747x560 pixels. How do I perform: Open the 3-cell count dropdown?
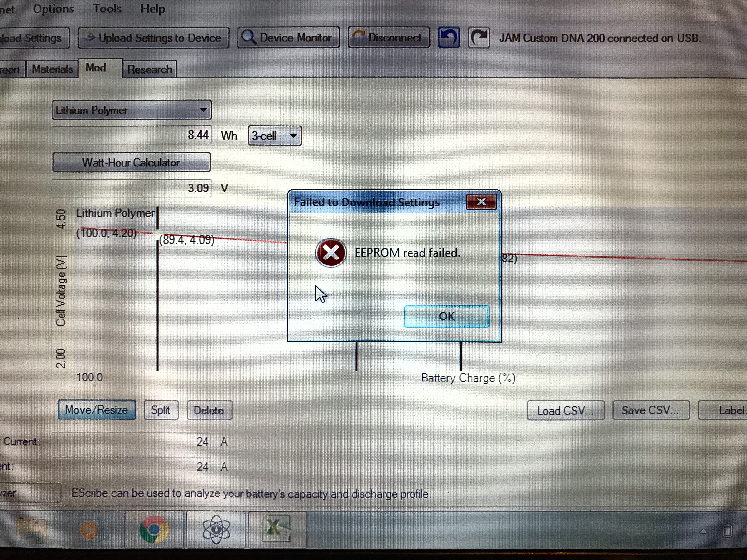pyautogui.click(x=274, y=136)
